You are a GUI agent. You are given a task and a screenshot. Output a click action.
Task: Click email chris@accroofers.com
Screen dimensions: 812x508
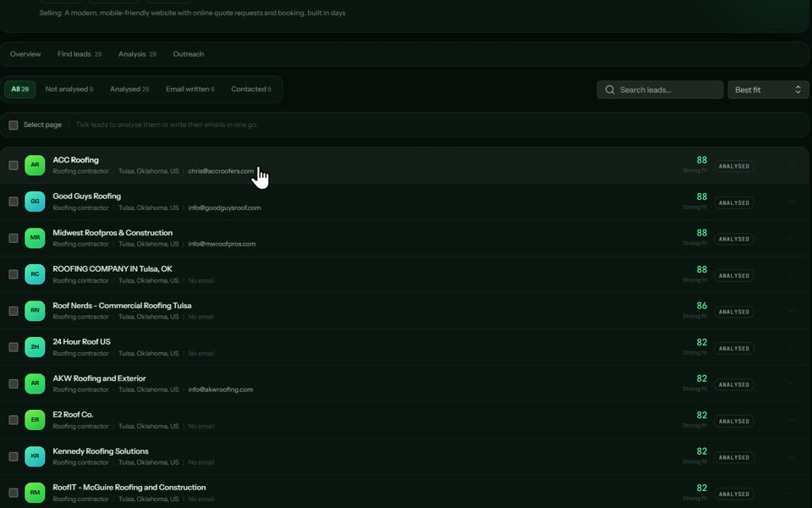point(221,171)
